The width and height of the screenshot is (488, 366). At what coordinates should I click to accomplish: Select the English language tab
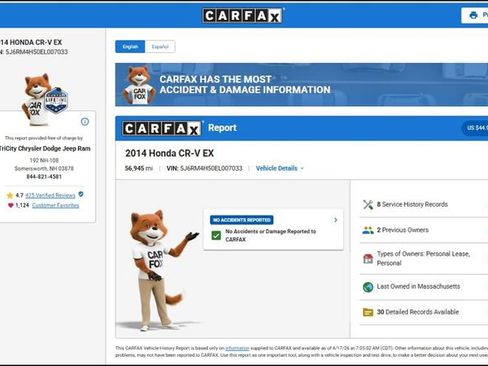coord(130,47)
